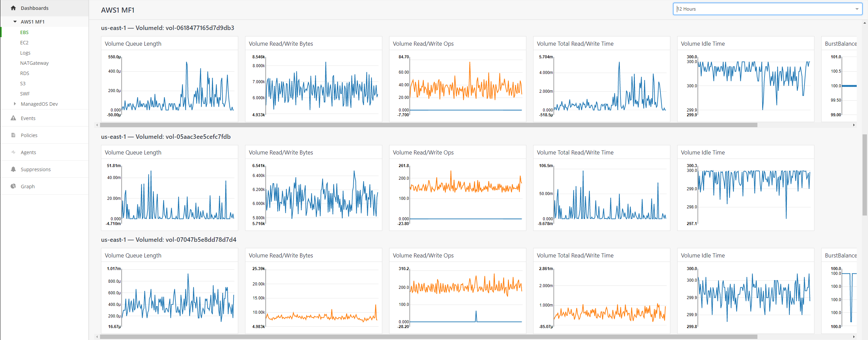Click Volume Idle Time chart for vol-05aac3ee5cefc7fdb
The width and height of the screenshot is (868, 340).
(x=746, y=188)
